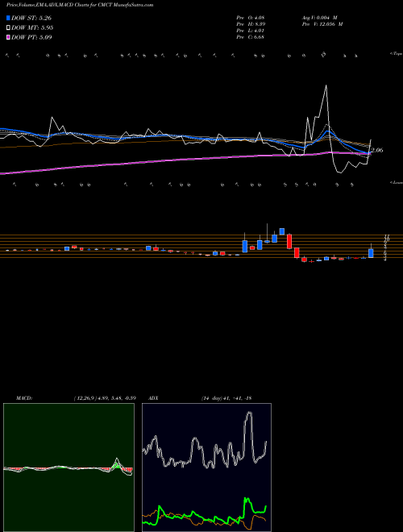Viewport: 403px width, 532px height.
Task: Click the 'Pre L: 4.01' value
Action: click(x=251, y=31)
